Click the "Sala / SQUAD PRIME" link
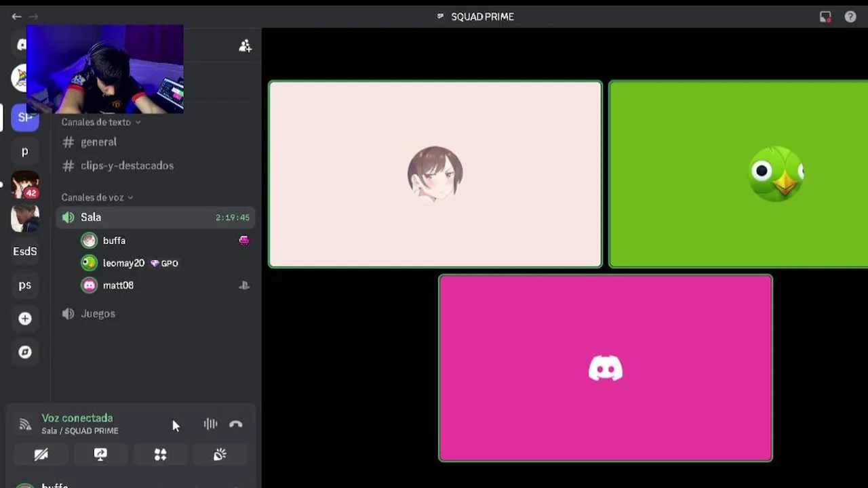The image size is (868, 488). click(x=80, y=431)
